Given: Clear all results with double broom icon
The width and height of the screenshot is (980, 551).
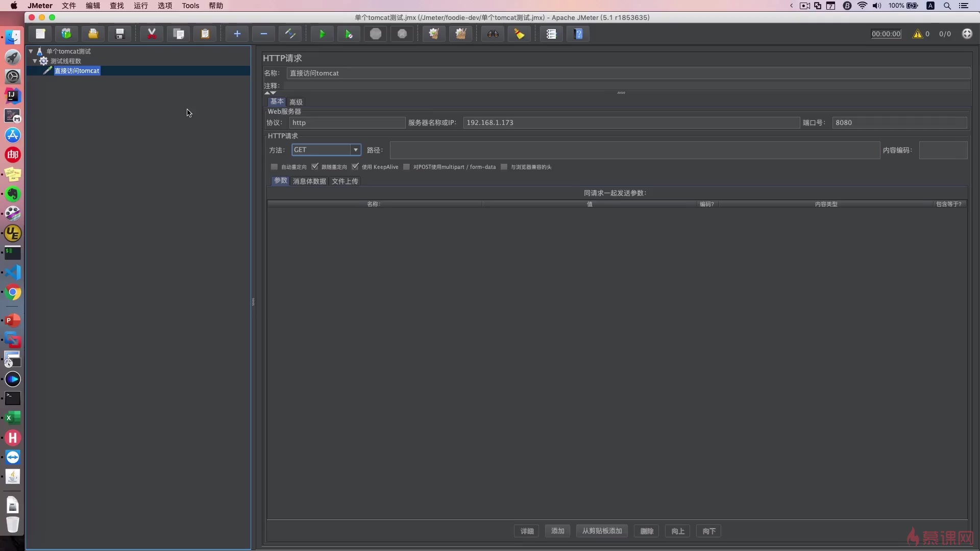Looking at the screenshot, I should (461, 34).
